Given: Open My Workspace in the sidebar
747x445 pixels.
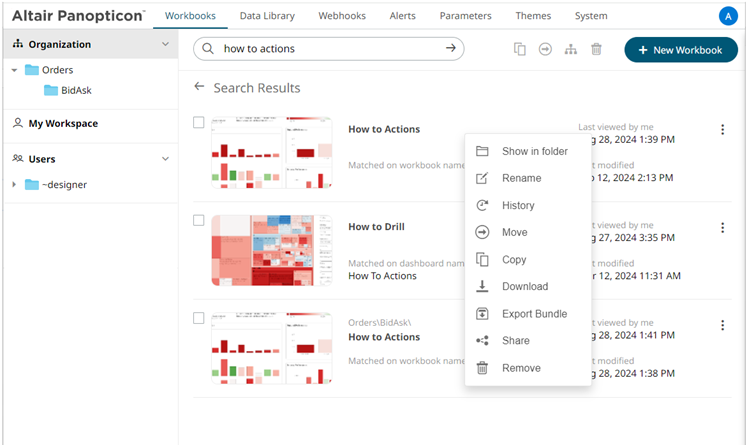Looking at the screenshot, I should pos(63,124).
